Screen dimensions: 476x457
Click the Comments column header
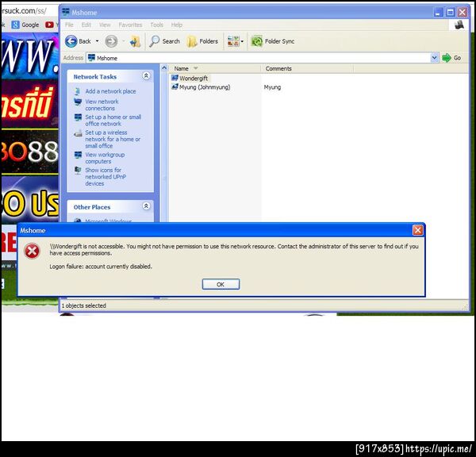(307, 68)
